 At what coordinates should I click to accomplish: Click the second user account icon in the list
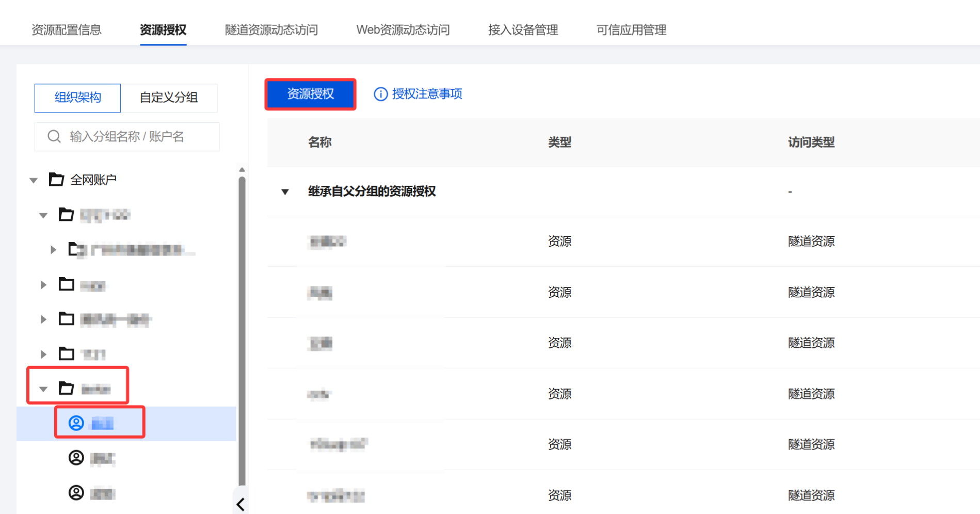tap(76, 458)
